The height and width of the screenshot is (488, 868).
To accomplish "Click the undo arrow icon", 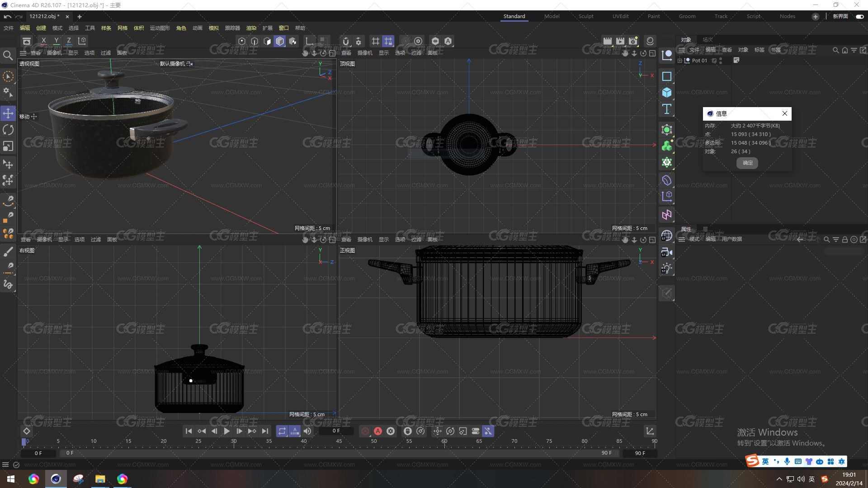I will tap(7, 17).
